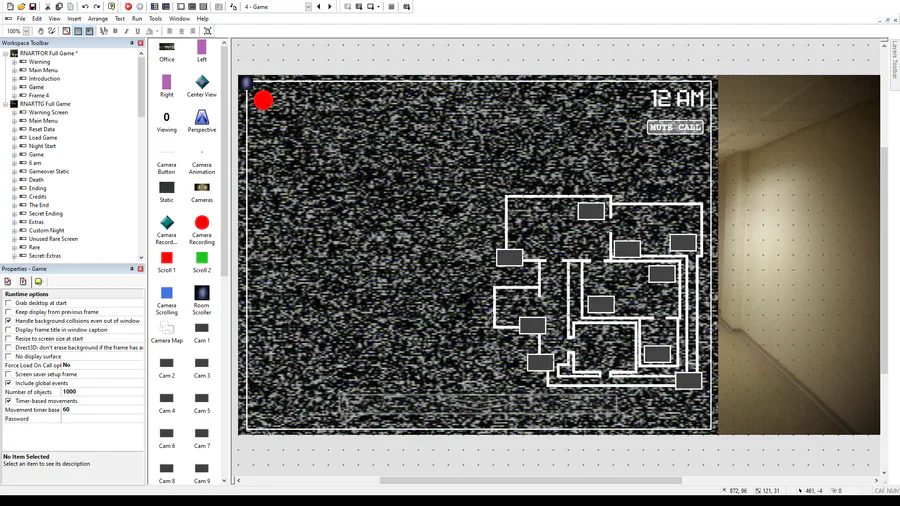Click the red circle on the frame
This screenshot has width=900, height=506.
click(263, 100)
